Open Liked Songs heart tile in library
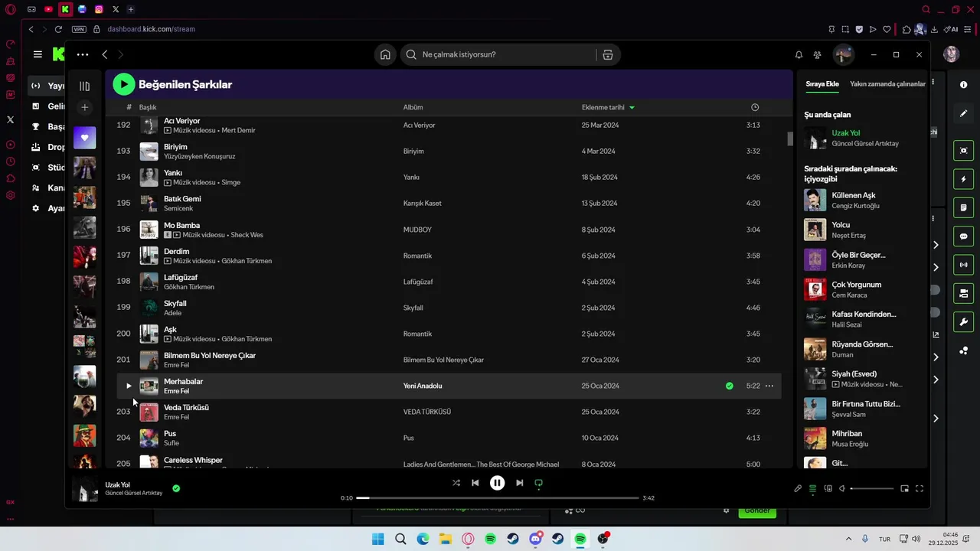 coord(84,138)
